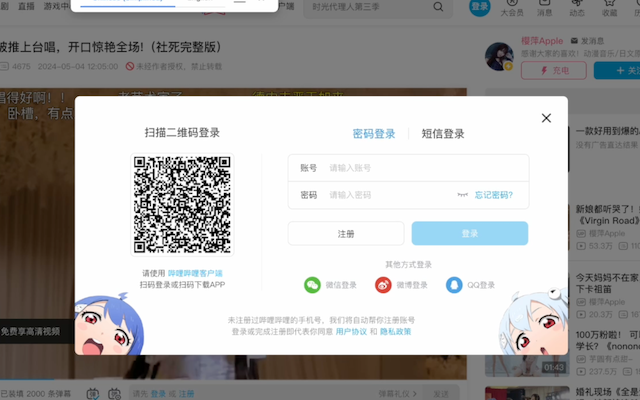Click video publish date 2024-05-04 12:05:00
This screenshot has height=400, width=640.
pyautogui.click(x=78, y=66)
